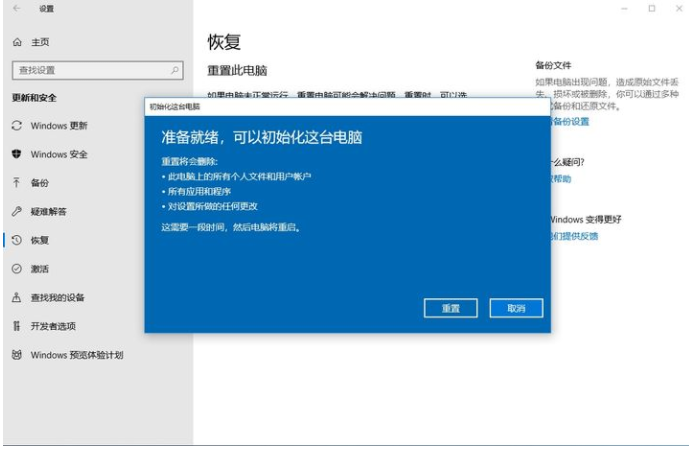Close the Settings window
The height and width of the screenshot is (449, 689).
point(675,9)
